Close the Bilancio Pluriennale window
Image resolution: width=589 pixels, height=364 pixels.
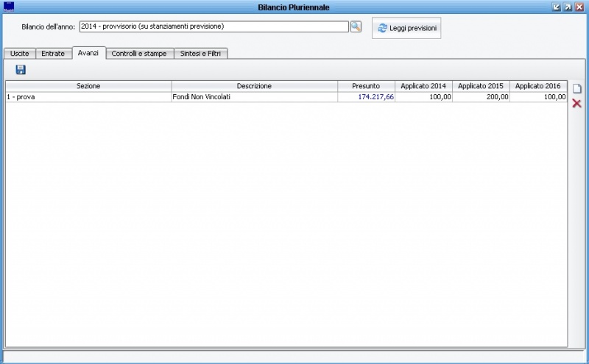tap(579, 7)
